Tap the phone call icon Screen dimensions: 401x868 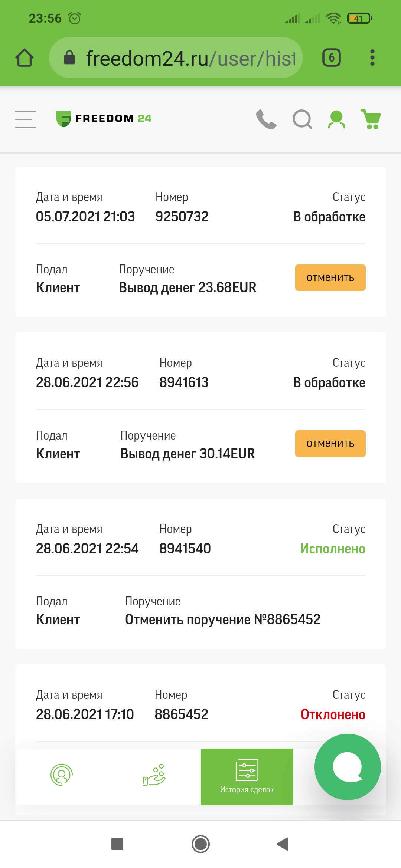(266, 119)
